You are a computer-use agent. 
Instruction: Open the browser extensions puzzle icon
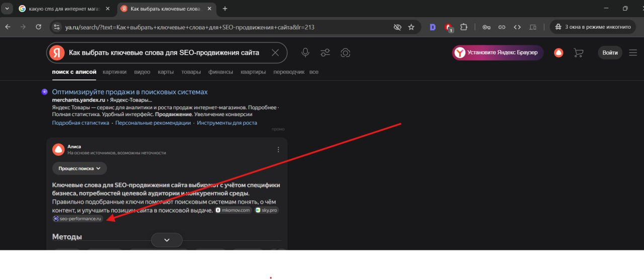[464, 27]
